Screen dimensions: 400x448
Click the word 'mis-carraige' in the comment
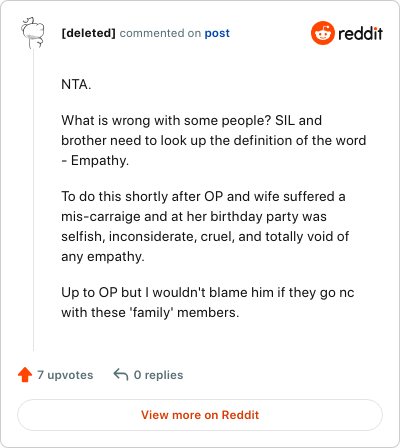click(101, 216)
